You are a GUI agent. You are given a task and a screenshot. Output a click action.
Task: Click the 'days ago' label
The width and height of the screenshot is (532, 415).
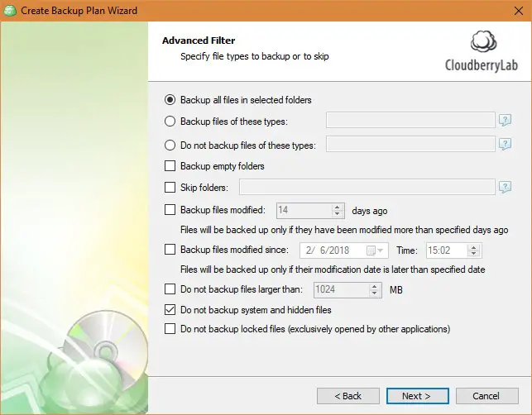click(x=370, y=211)
